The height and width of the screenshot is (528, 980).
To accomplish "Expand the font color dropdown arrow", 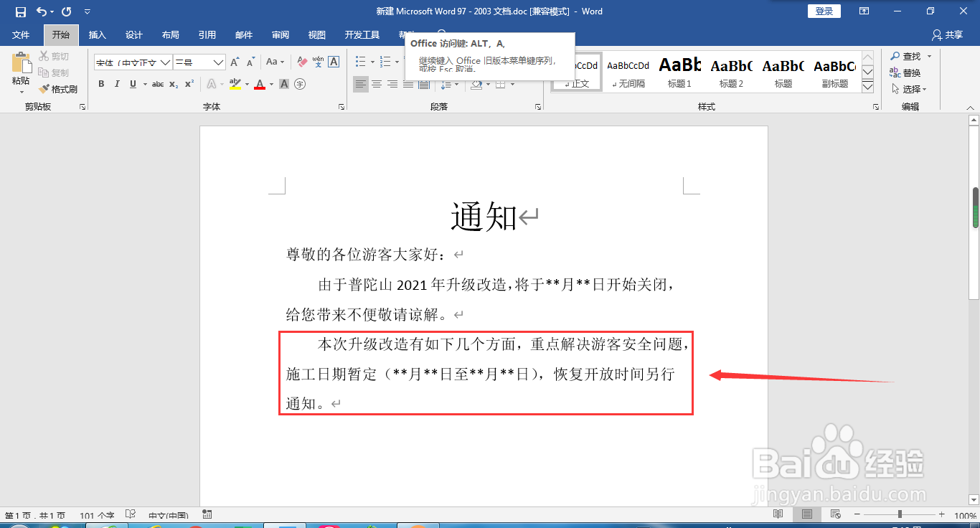I will [270, 84].
